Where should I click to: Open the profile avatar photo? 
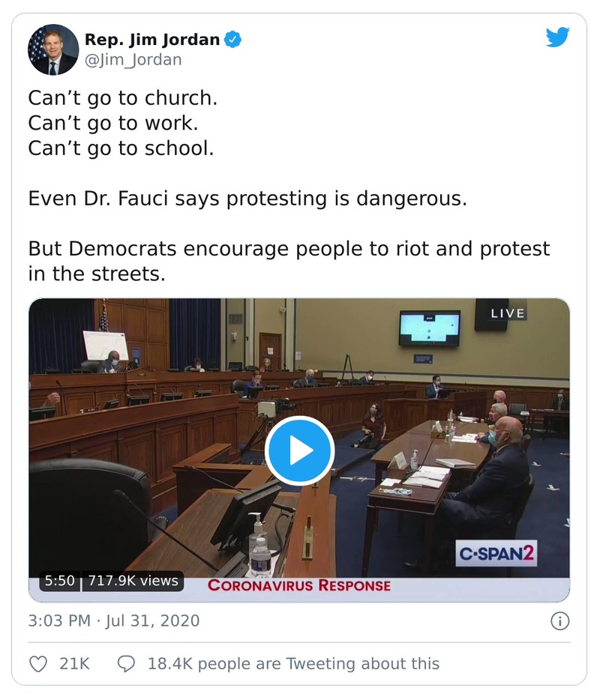(52, 49)
